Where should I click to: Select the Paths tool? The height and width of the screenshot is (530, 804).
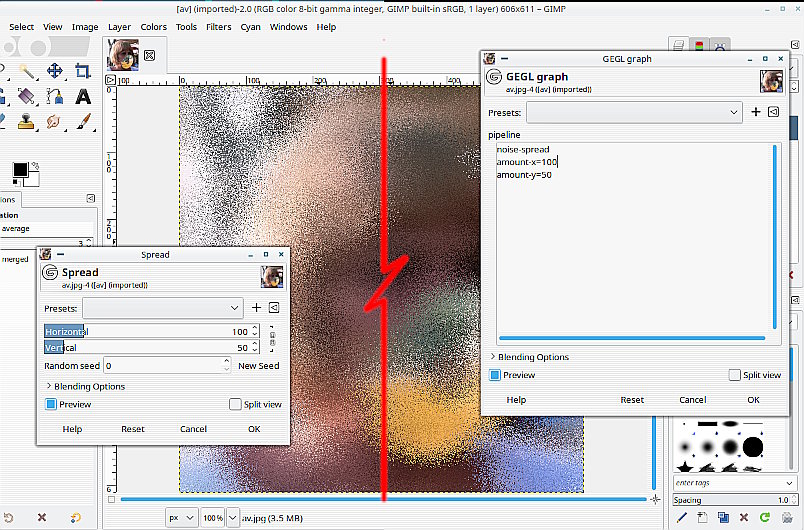55,96
